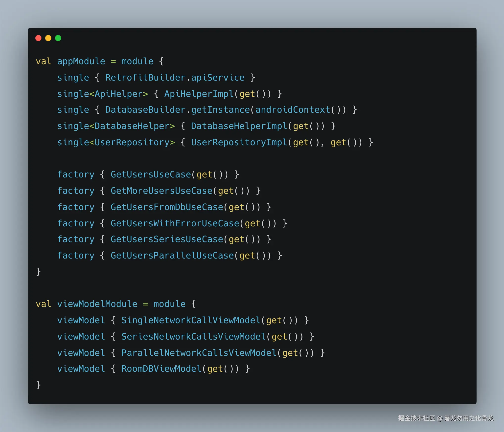Click the ApiHelperImpl constructor call

tap(199, 94)
